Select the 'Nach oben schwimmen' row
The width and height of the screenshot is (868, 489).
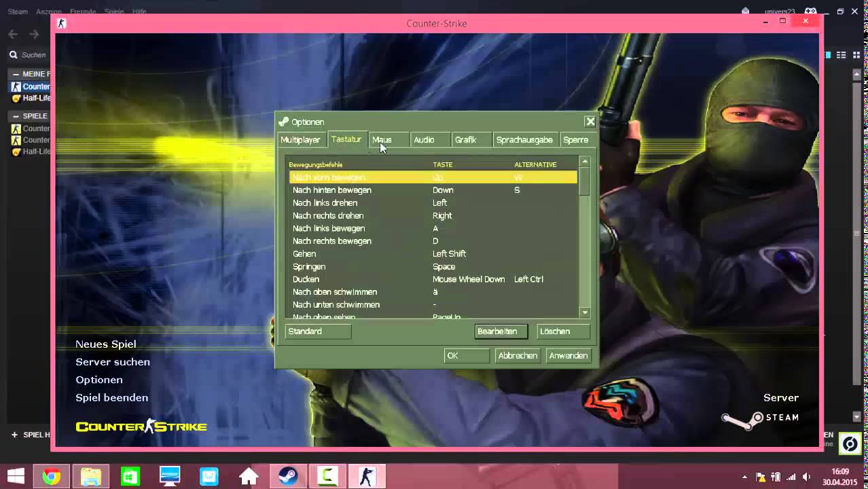(x=433, y=292)
